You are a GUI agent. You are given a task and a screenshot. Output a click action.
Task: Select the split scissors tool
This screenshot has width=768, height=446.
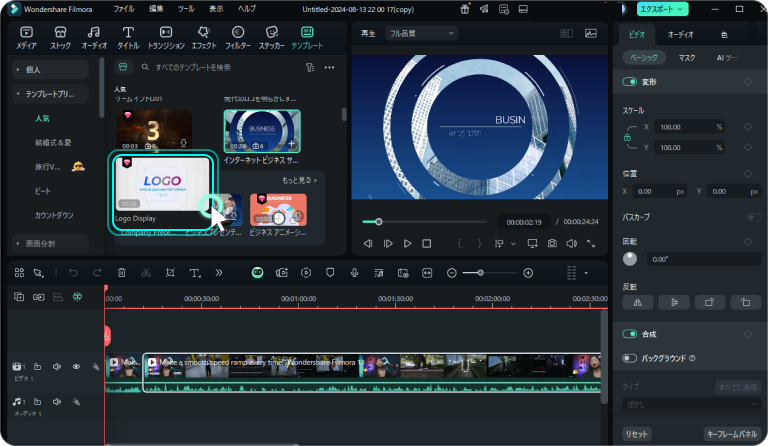pyautogui.click(x=146, y=273)
